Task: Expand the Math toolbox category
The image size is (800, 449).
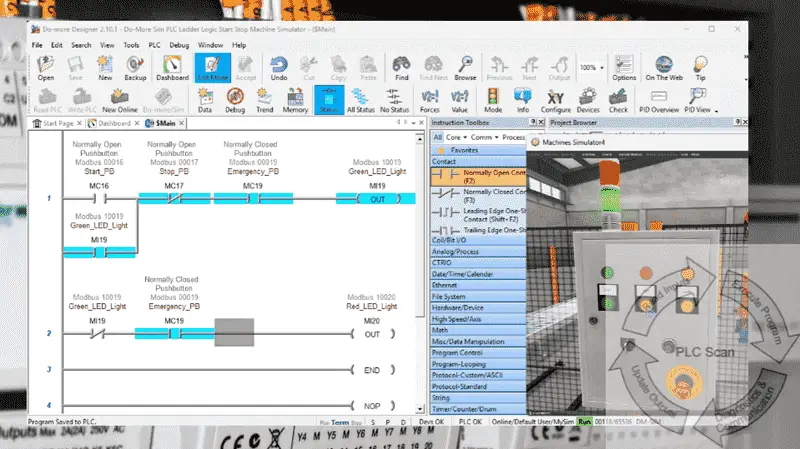Action: coord(479,330)
